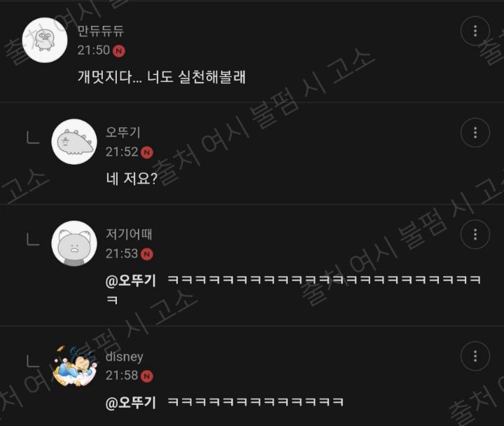Click the new badge next to 21:50
The width and height of the screenshot is (504, 426).
pyautogui.click(x=119, y=51)
